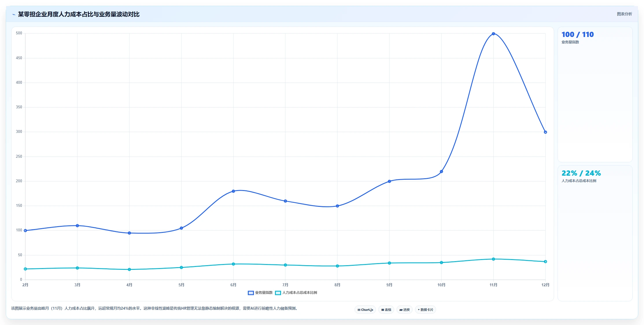Select the 表格 tag
Image resolution: width=644 pixels, height=325 pixels.
click(386, 310)
